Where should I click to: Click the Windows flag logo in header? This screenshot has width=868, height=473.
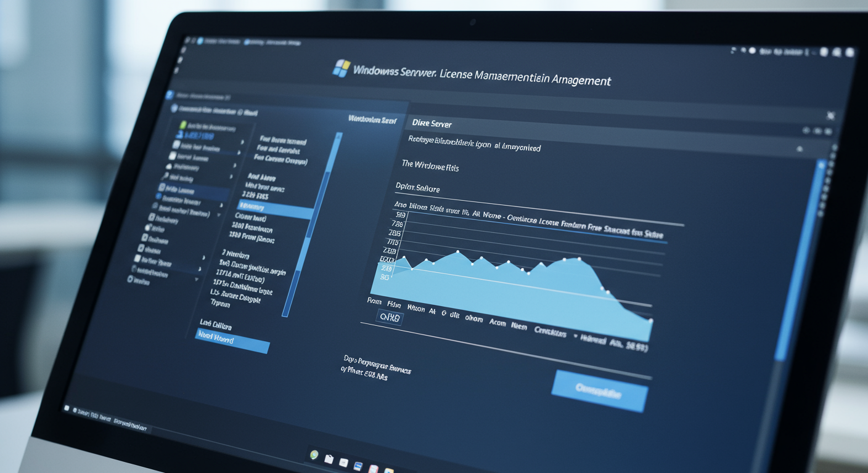(341, 68)
